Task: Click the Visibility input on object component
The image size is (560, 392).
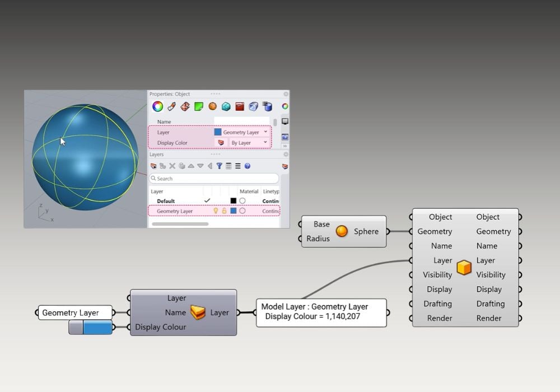Action: 437,274
